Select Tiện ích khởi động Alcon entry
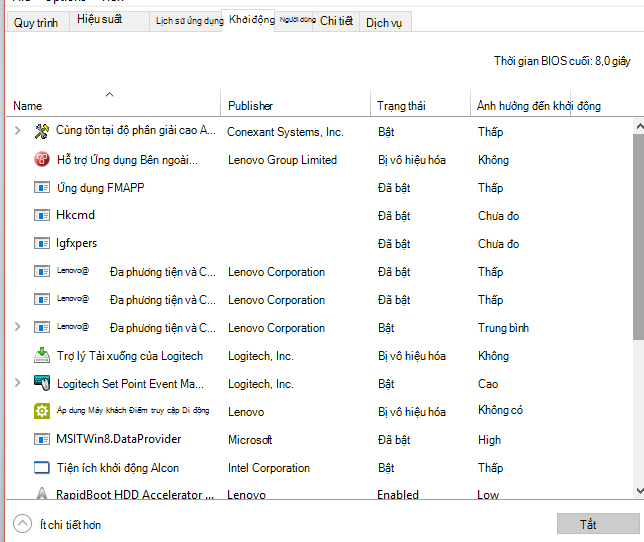 (118, 468)
